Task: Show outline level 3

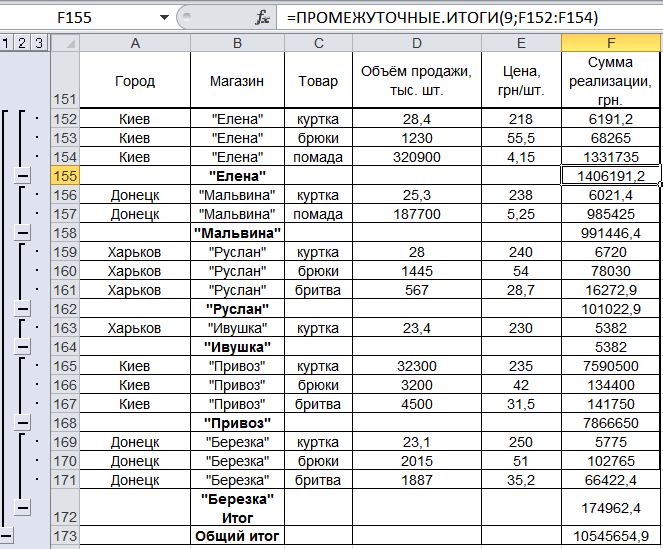Action: pos(39,43)
